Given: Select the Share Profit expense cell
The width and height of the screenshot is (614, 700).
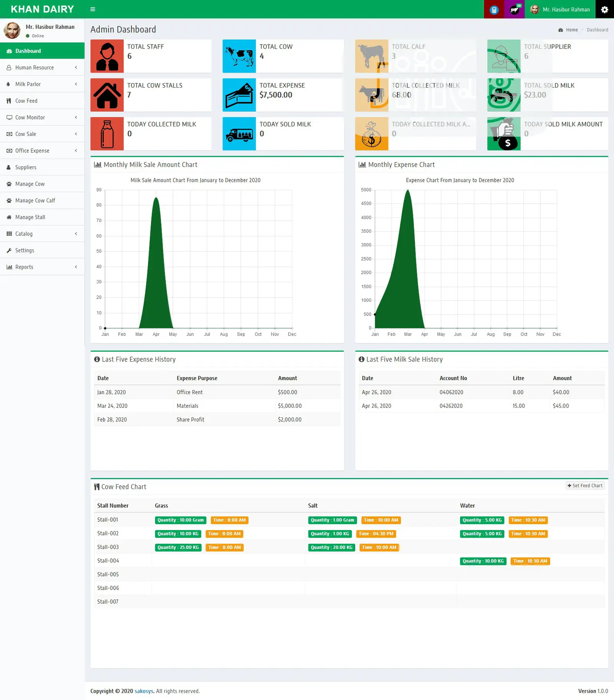Looking at the screenshot, I should pyautogui.click(x=224, y=420).
